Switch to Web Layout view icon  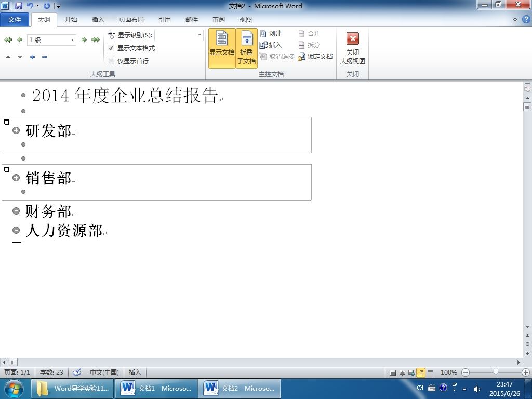click(411, 373)
